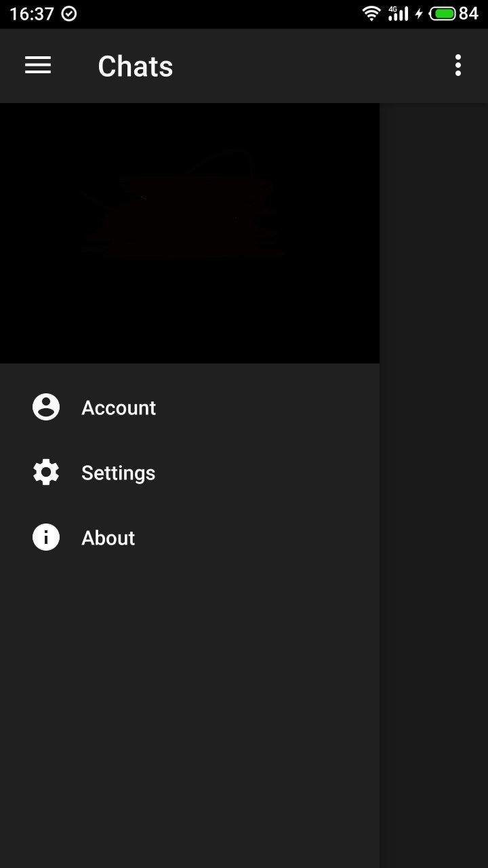The image size is (488, 868).
Task: Tap the dark drawer header image
Action: [x=190, y=233]
